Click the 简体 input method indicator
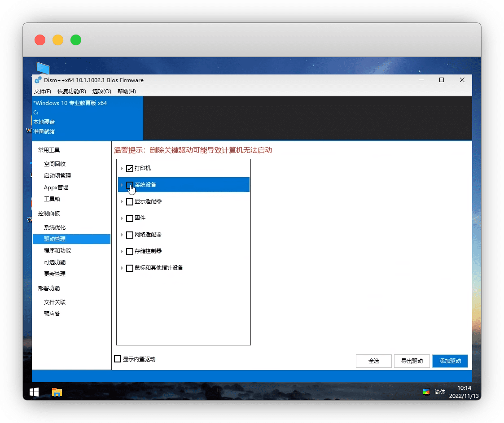The height and width of the screenshot is (423, 504). tap(440, 392)
